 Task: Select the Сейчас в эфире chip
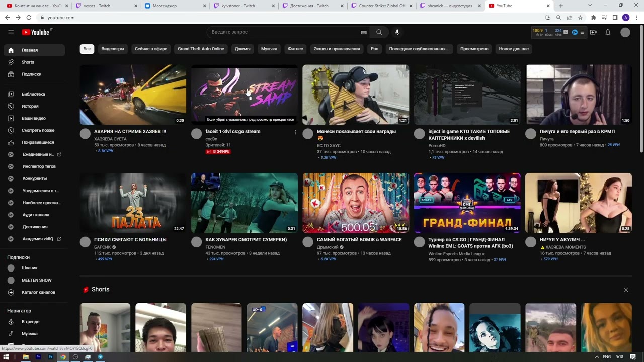151,49
